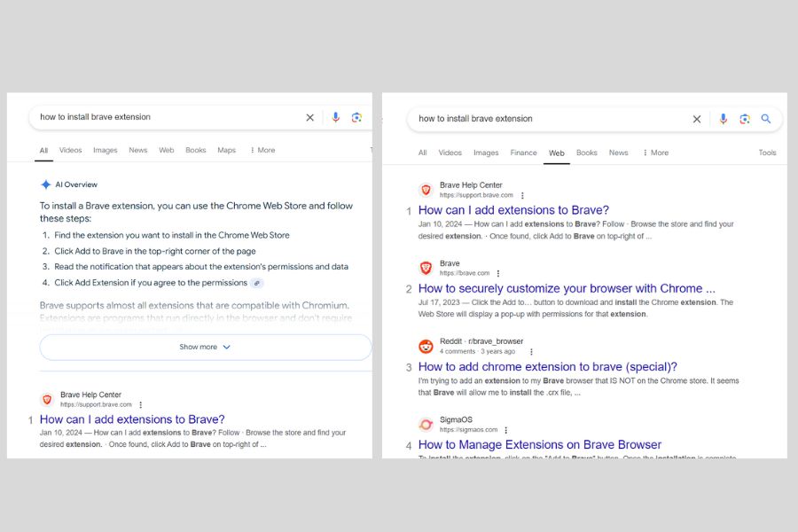Switch to Images tab in left results
Image resolution: width=798 pixels, height=532 pixels.
coord(105,151)
